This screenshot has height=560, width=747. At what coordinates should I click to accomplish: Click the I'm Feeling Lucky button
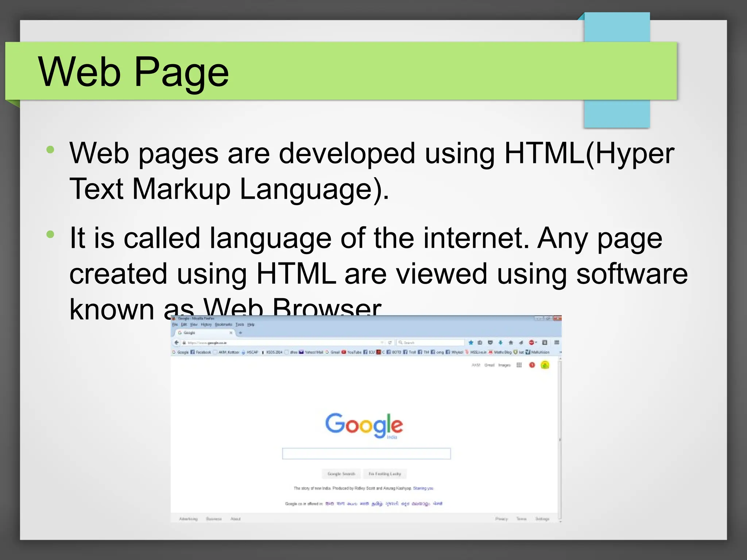[x=384, y=474]
